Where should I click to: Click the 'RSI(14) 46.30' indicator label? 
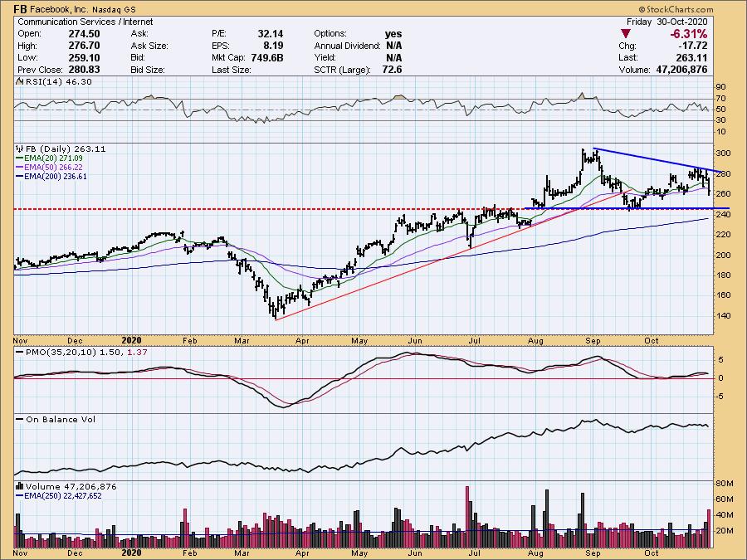click(x=59, y=81)
